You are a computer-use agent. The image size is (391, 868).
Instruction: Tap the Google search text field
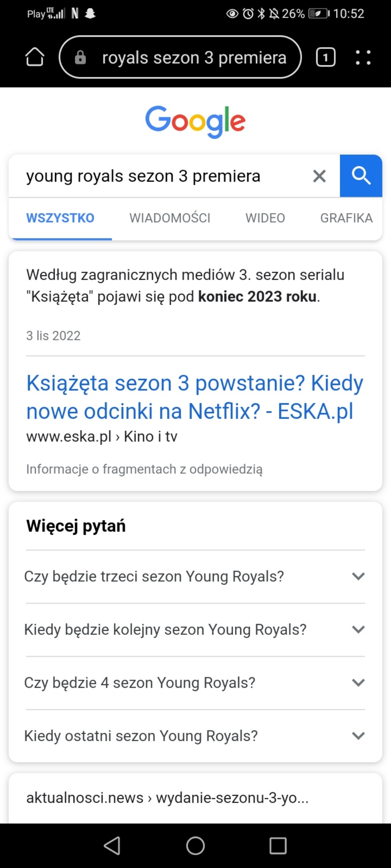pyautogui.click(x=162, y=176)
